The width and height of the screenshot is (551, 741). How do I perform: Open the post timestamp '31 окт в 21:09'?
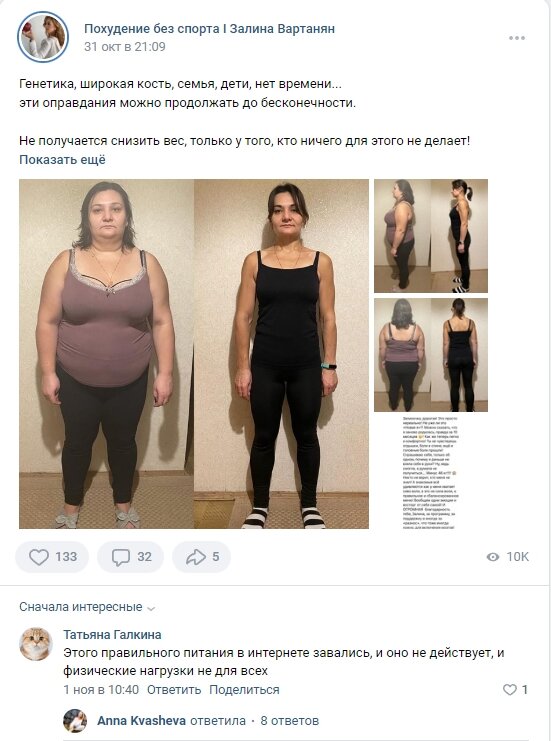[x=125, y=47]
